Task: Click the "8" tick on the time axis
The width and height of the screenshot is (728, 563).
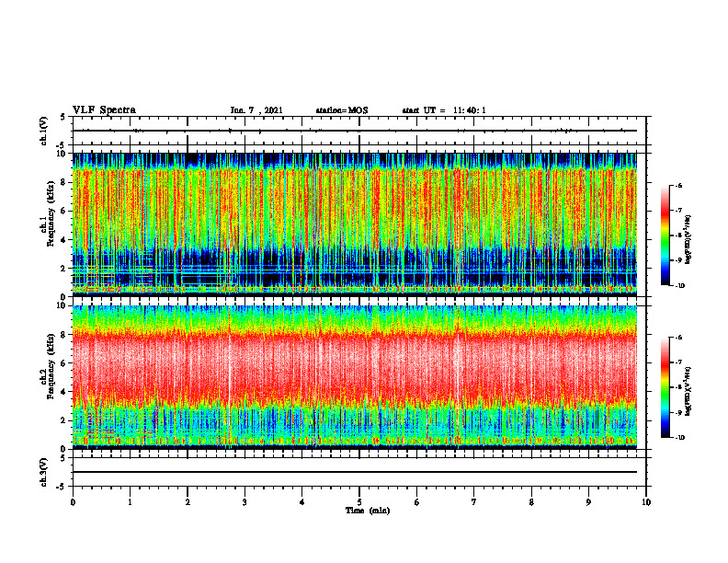Action: [x=531, y=502]
